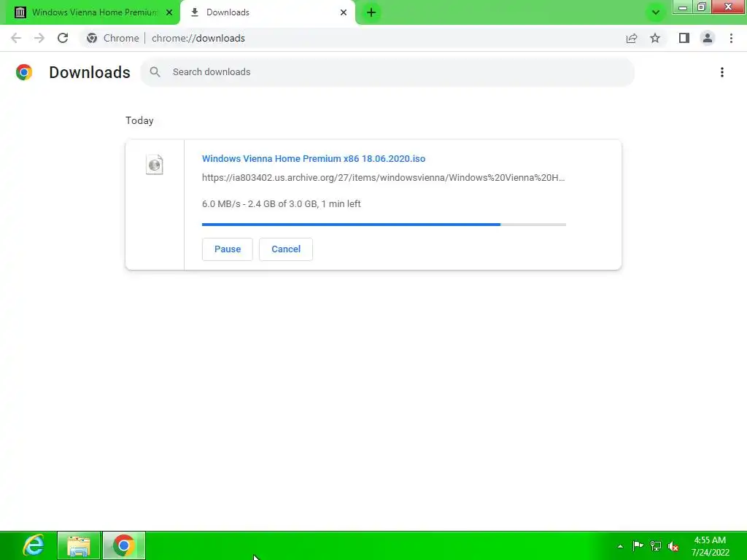The height and width of the screenshot is (560, 747).
Task: Click the Chrome site info icon in address bar
Action: click(x=92, y=38)
